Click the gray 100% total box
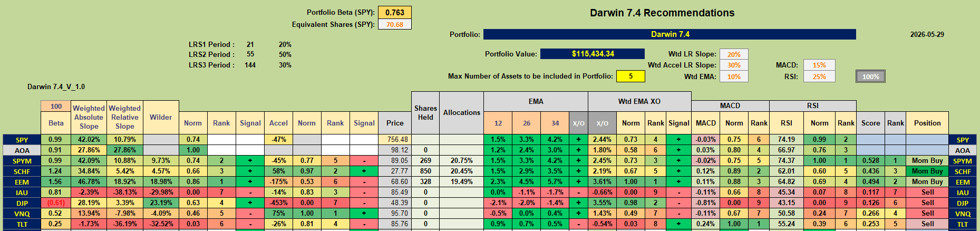The height and width of the screenshot is (231, 980). [x=870, y=76]
